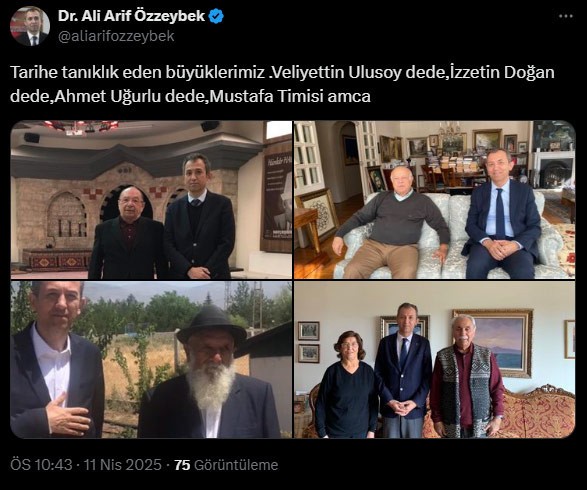Click the words Tarihe tanıklık eden
Image resolution: width=587 pixels, height=490 pixels.
[86, 73]
